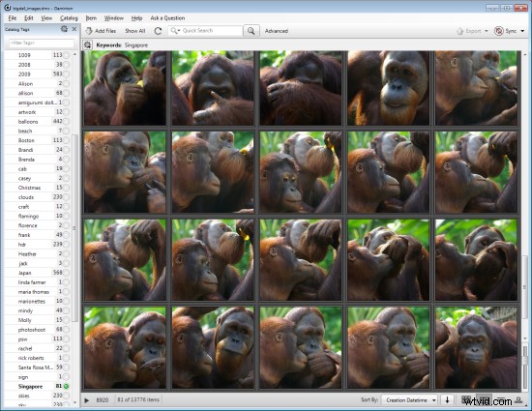Click the Singapore keyword in filter bar

(136, 45)
